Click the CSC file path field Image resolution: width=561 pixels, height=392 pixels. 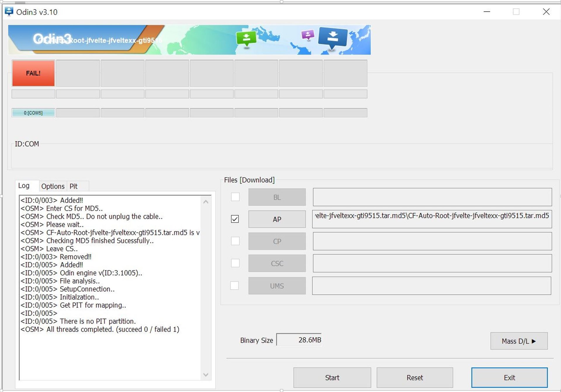432,263
